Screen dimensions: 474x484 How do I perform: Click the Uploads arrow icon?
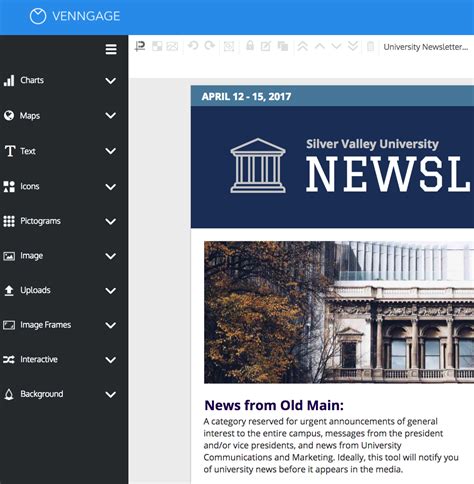(x=9, y=290)
